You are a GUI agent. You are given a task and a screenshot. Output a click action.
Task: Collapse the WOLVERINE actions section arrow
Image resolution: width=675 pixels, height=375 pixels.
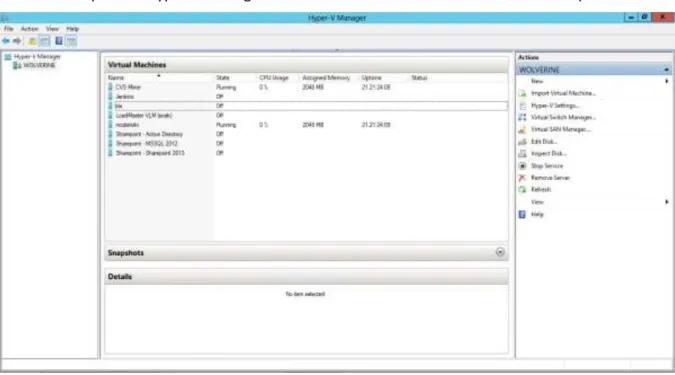point(666,70)
